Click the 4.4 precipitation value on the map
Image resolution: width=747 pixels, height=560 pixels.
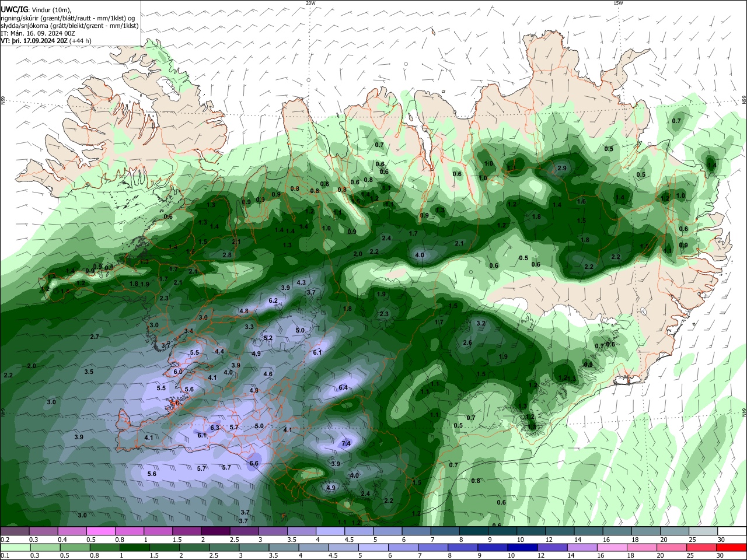(219, 351)
